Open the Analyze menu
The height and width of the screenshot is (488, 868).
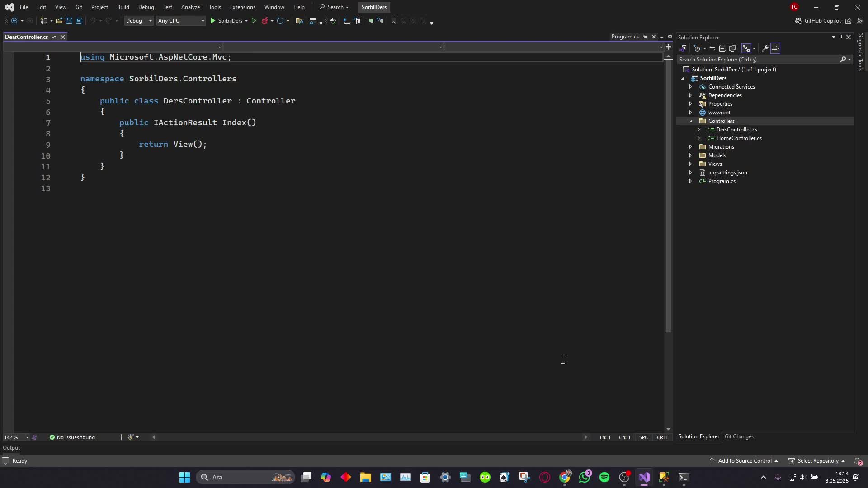190,7
